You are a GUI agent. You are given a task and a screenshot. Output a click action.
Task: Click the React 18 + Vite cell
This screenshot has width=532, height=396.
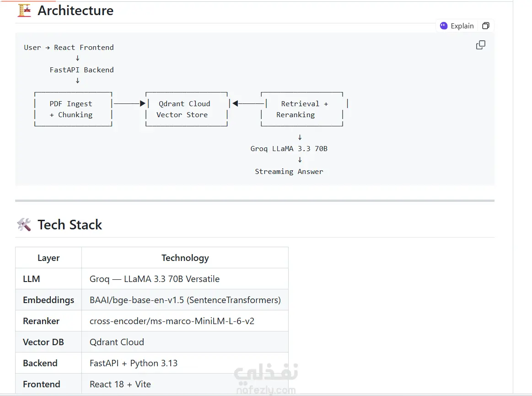point(120,384)
